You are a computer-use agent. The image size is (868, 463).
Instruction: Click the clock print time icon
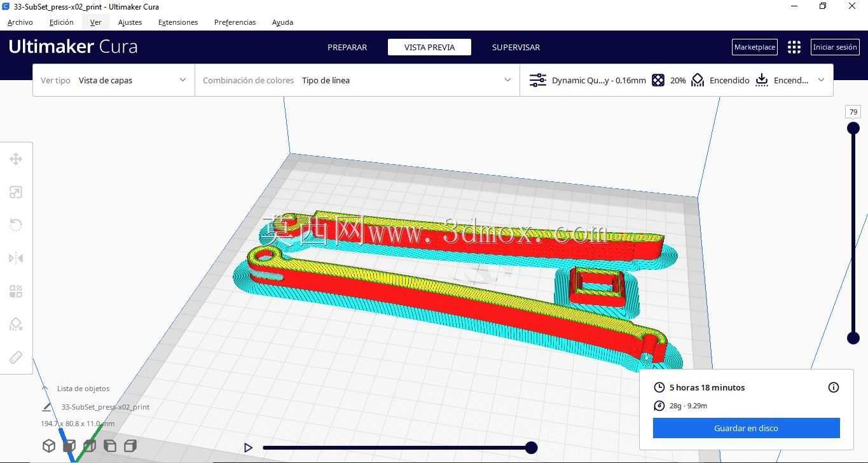[x=659, y=387]
